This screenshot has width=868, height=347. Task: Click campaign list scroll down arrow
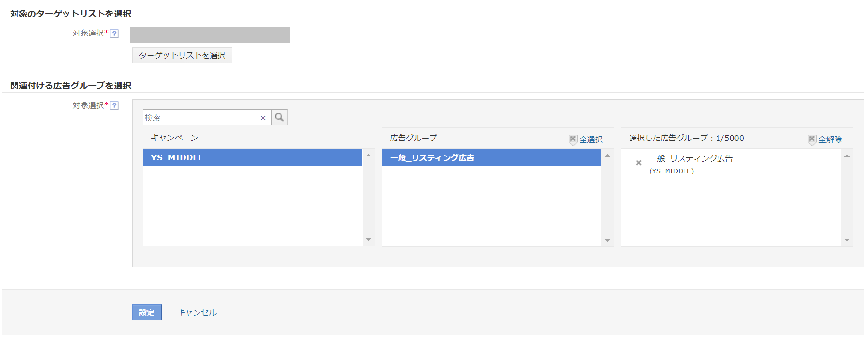[x=368, y=240]
